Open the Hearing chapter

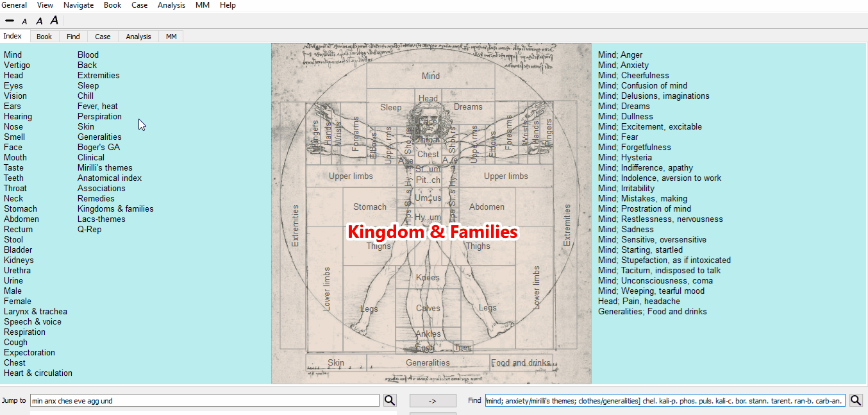[x=18, y=117]
